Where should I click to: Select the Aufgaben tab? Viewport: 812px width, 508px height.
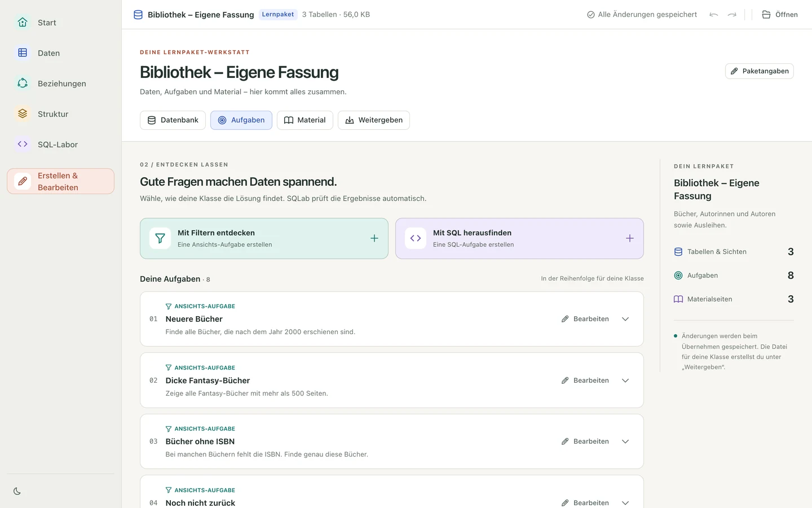point(241,120)
